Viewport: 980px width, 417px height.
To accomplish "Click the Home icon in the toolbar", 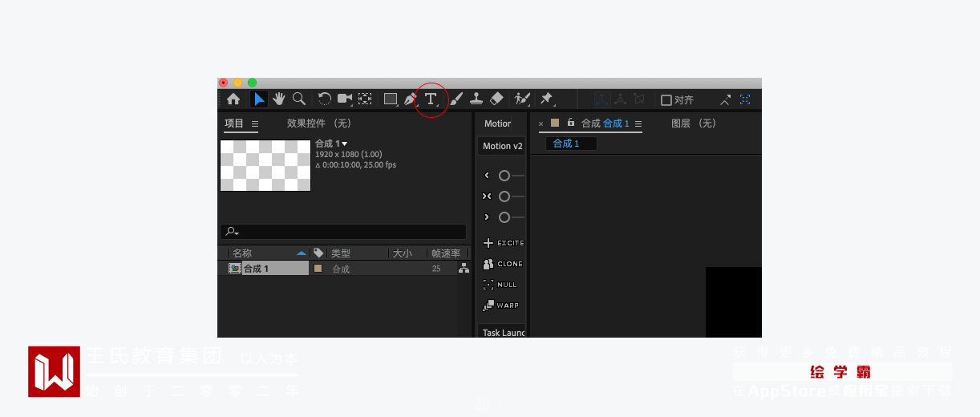I will pyautogui.click(x=233, y=99).
